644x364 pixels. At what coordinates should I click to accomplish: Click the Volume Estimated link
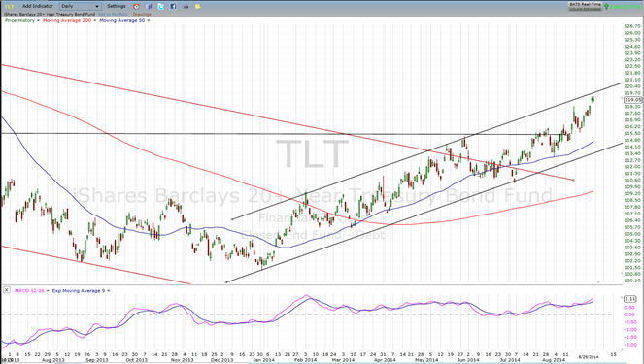tap(586, 9)
